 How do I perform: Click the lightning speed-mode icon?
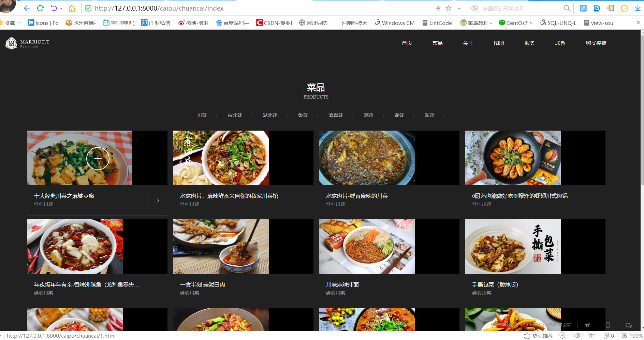pyautogui.click(x=438, y=8)
